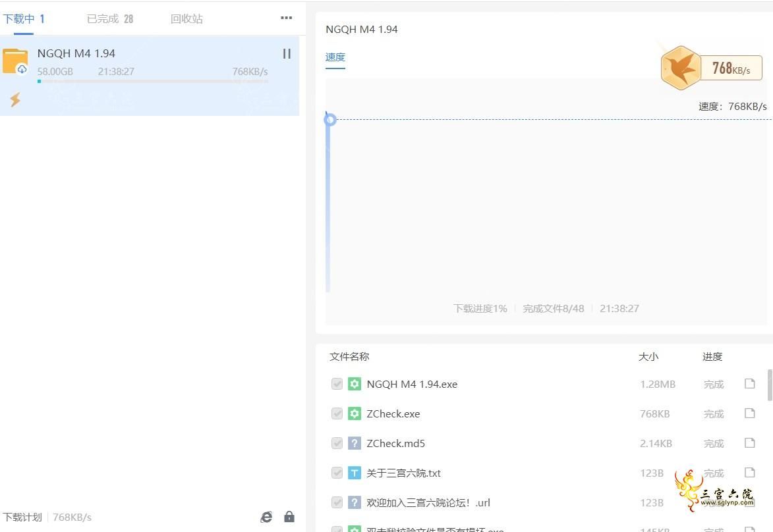This screenshot has height=532, width=773.
Task: Open file location for 关于三宫六院.txt
Action: [749, 472]
